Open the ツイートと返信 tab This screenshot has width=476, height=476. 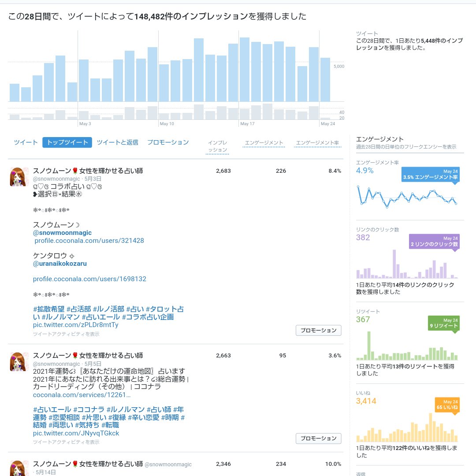[x=119, y=142]
